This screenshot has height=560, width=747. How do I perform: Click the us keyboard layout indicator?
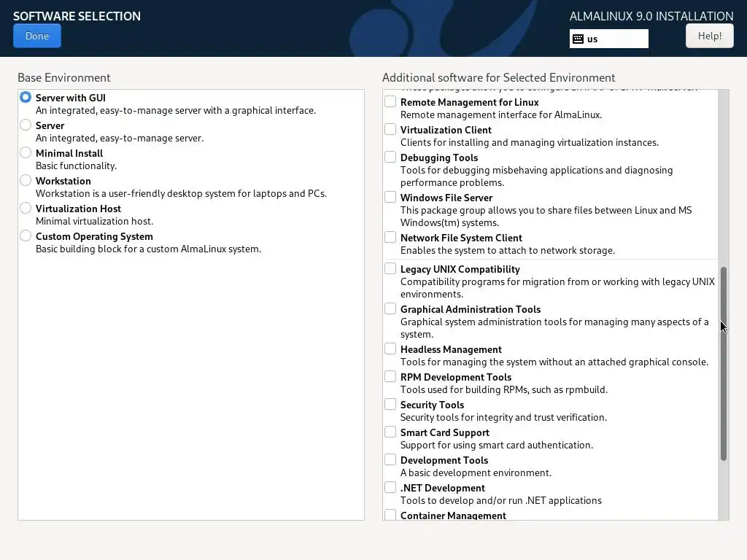[609, 39]
